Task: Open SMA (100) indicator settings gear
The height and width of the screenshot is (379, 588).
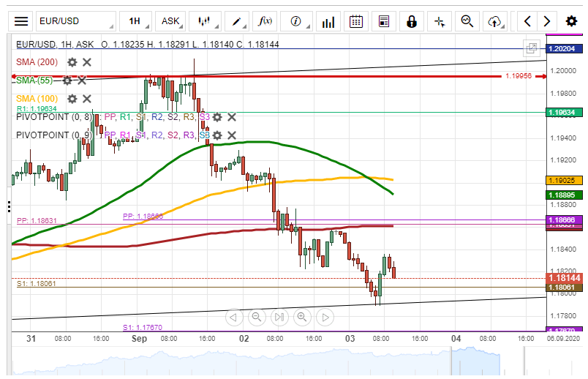Action: tap(72, 98)
